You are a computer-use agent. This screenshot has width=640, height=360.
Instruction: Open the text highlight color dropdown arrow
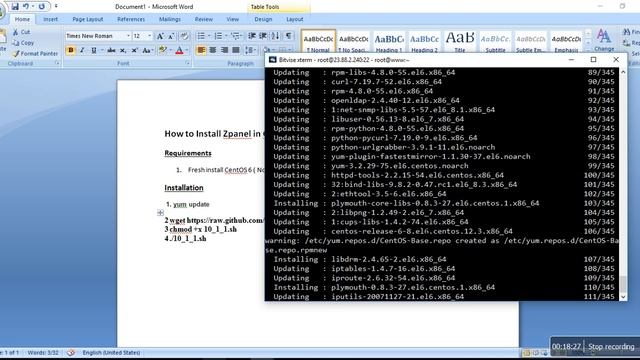[x=170, y=50]
